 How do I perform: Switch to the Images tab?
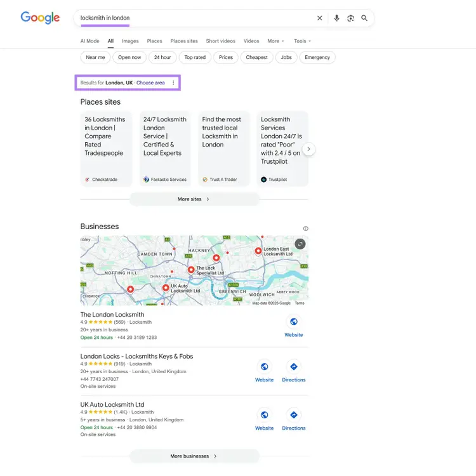pos(130,41)
